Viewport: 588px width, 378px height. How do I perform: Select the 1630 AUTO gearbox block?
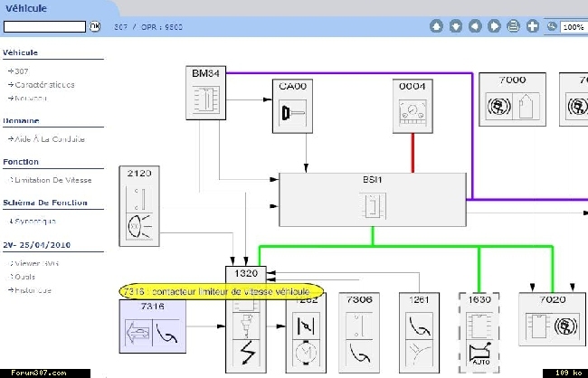tap(479, 333)
